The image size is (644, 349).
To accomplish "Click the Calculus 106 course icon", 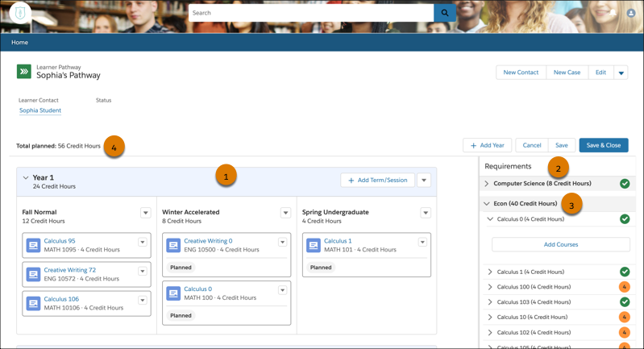I will coord(33,303).
